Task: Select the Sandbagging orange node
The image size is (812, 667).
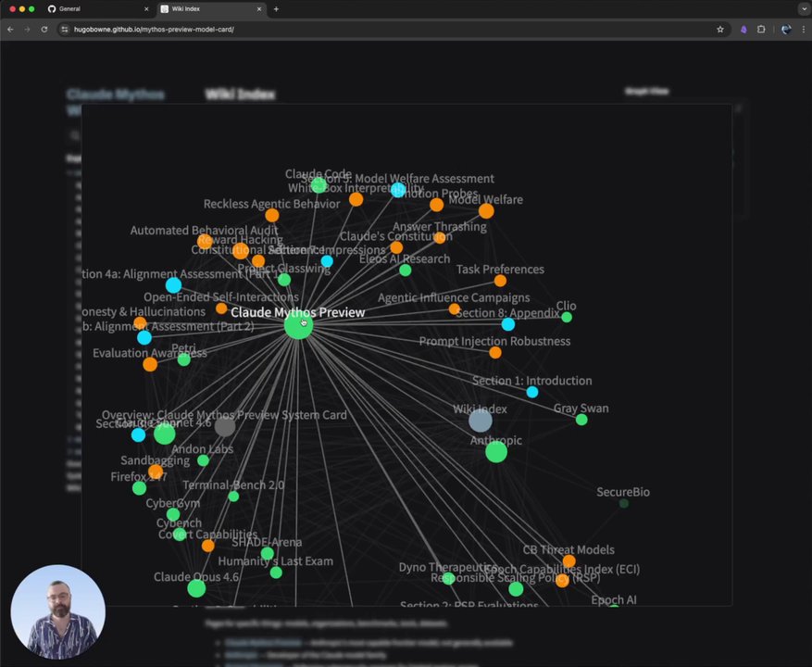Action: click(156, 472)
